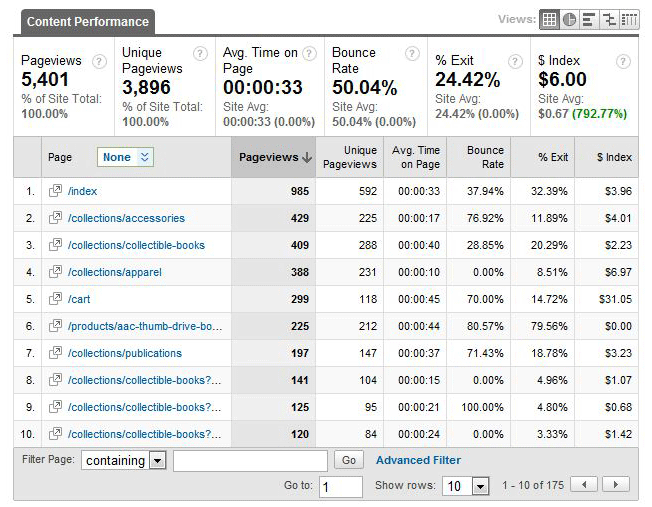
Task: Open help for Pageviews metric
Action: [99, 62]
